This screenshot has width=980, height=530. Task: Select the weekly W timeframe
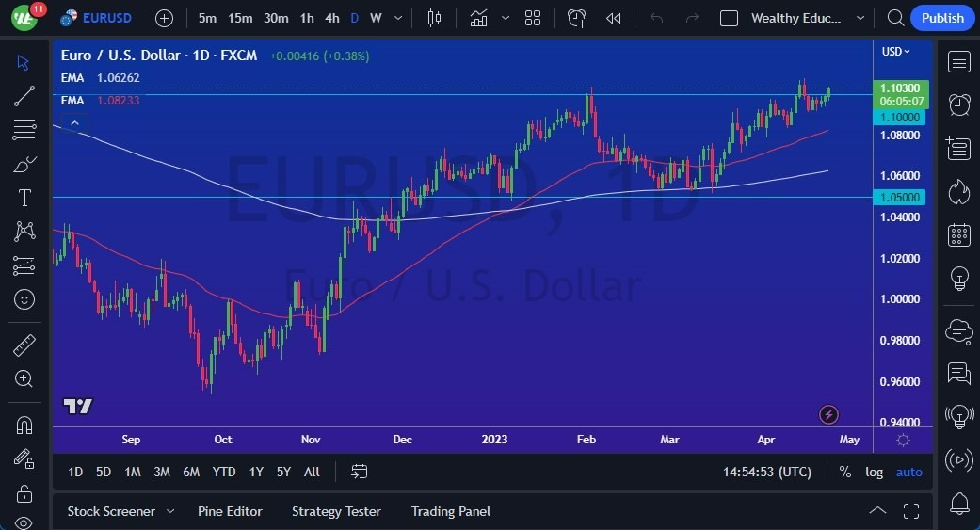(x=376, y=18)
